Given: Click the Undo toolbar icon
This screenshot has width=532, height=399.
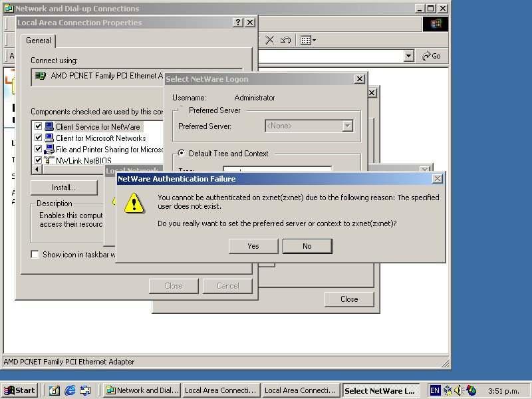Looking at the screenshot, I should (285, 40).
